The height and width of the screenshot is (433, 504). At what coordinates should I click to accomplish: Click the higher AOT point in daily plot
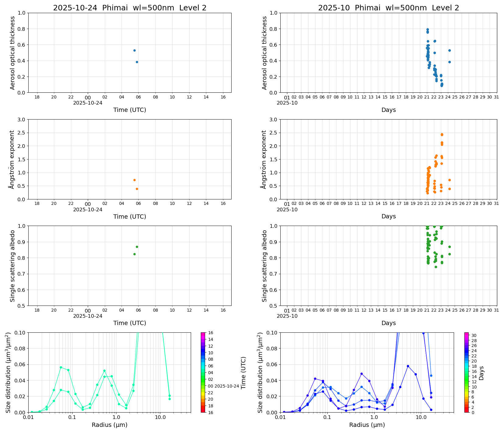tap(134, 50)
